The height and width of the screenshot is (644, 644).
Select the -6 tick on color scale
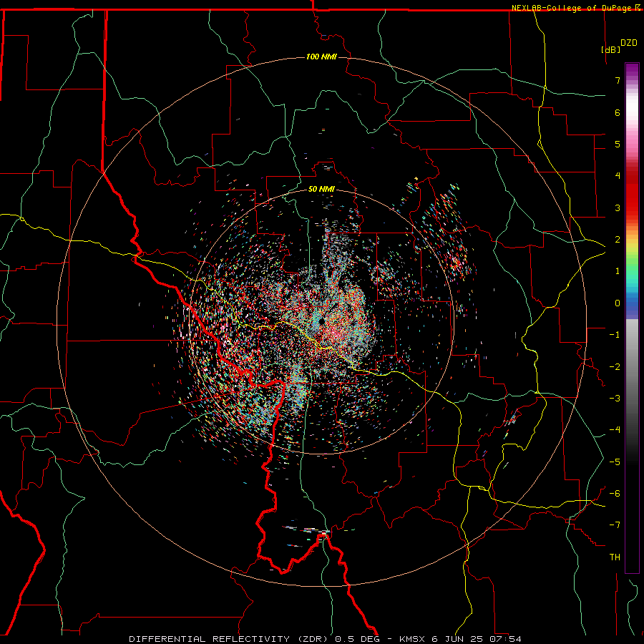615,494
